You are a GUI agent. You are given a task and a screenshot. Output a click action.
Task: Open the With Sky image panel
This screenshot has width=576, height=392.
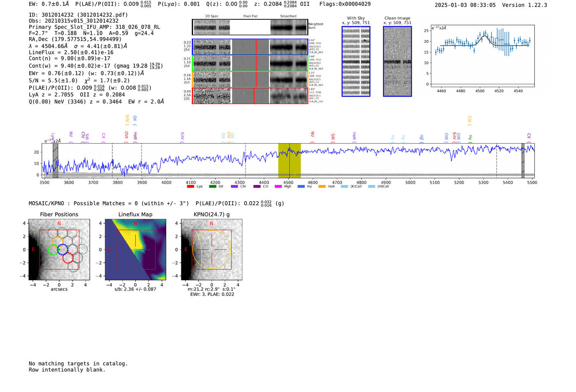click(x=356, y=61)
